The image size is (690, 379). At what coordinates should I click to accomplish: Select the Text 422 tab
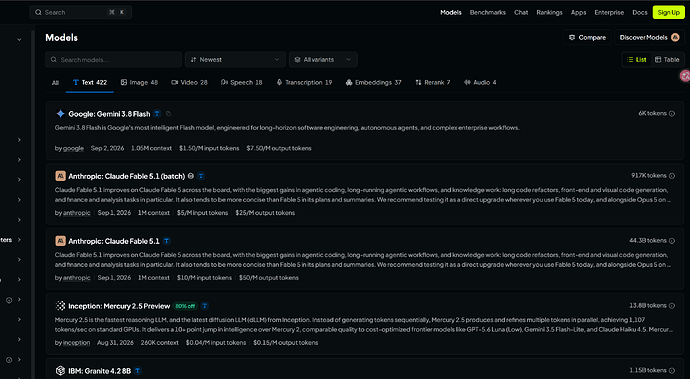point(90,82)
